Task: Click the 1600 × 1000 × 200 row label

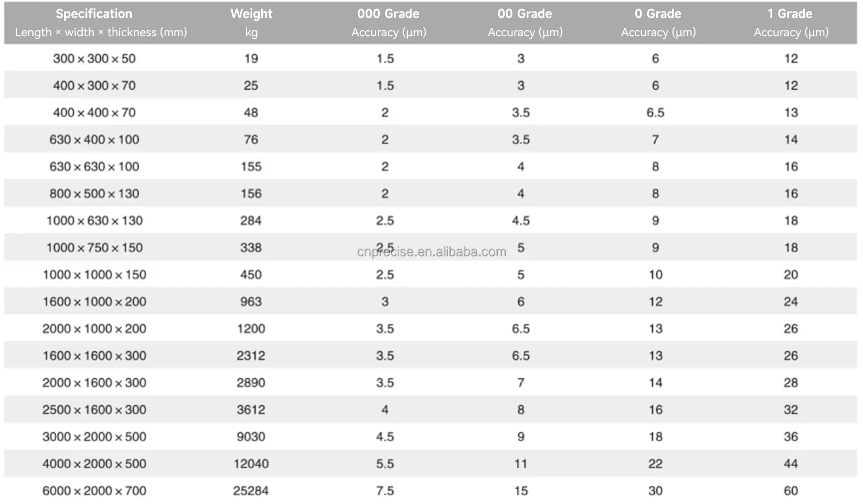Action: coord(94,302)
